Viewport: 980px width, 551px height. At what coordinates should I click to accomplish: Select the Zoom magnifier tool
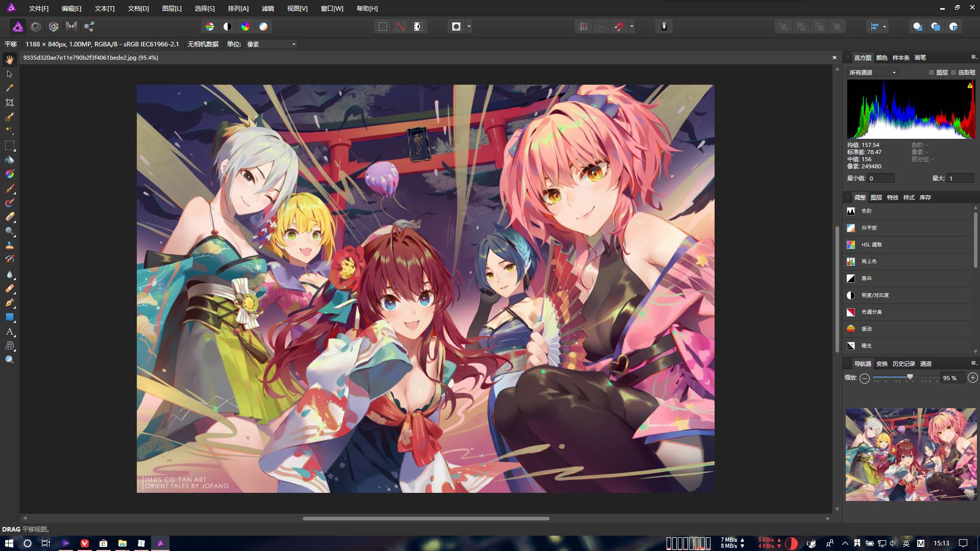pyautogui.click(x=9, y=360)
